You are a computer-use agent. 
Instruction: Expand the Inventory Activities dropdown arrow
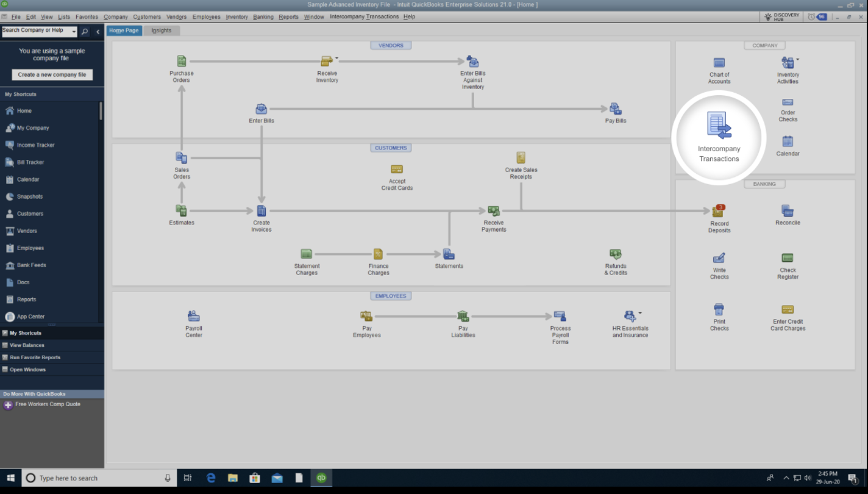pyautogui.click(x=797, y=60)
